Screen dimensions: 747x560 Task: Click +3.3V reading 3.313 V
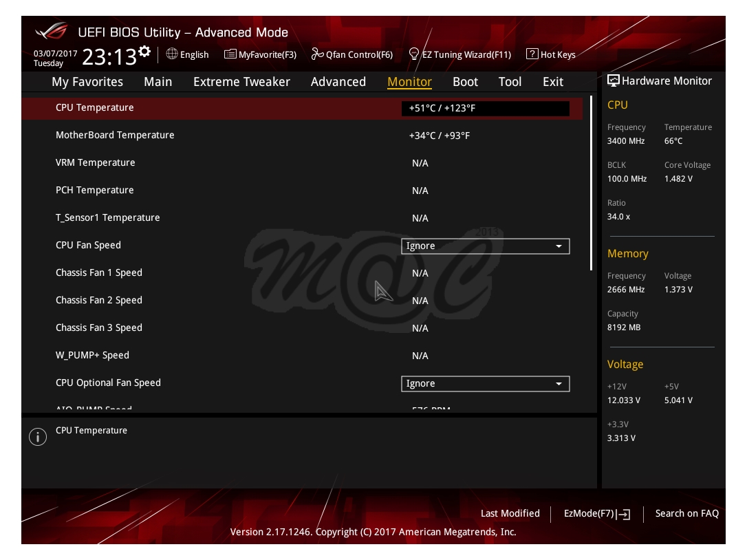(x=621, y=438)
